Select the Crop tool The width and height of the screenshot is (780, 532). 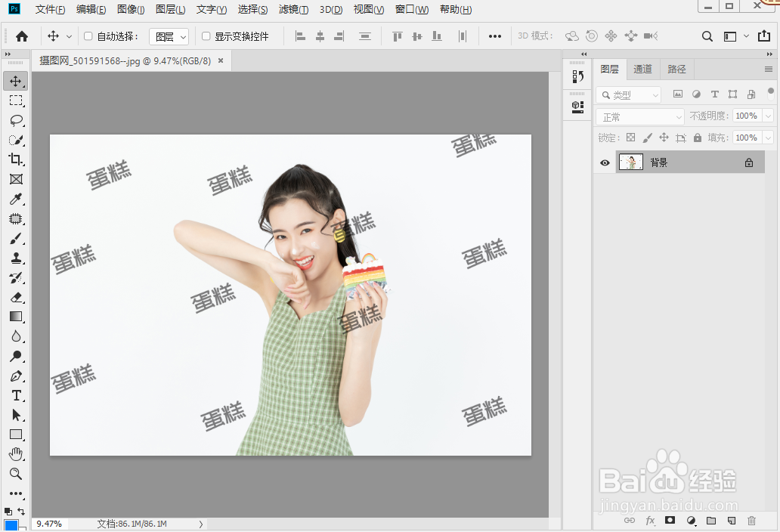16,159
